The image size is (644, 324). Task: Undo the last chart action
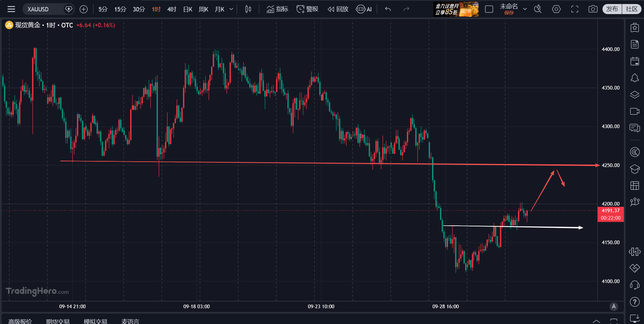point(388,9)
